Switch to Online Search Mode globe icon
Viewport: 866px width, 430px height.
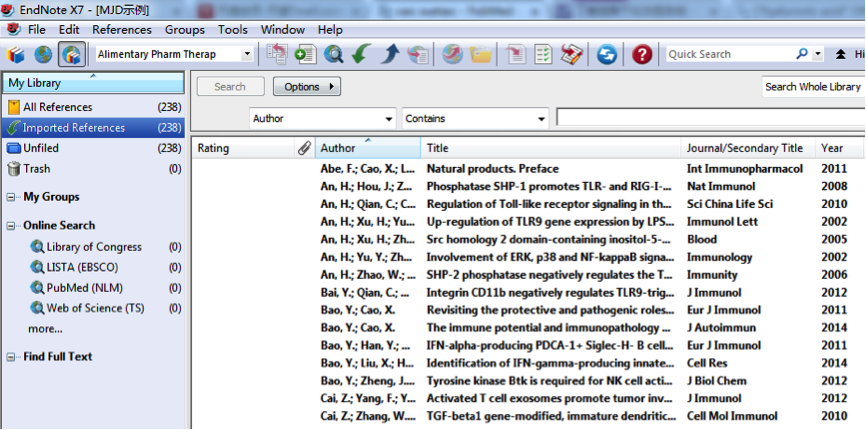point(44,54)
